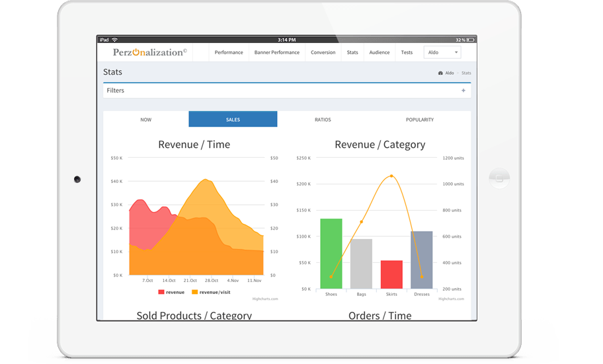This screenshot has width=603, height=364.
Task: Click the green Shoes bar
Action: click(331, 254)
